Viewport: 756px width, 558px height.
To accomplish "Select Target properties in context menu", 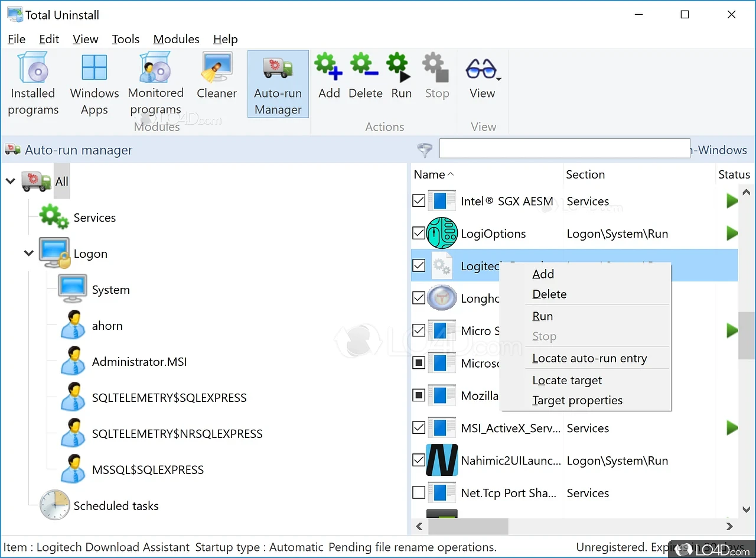I will [x=577, y=400].
